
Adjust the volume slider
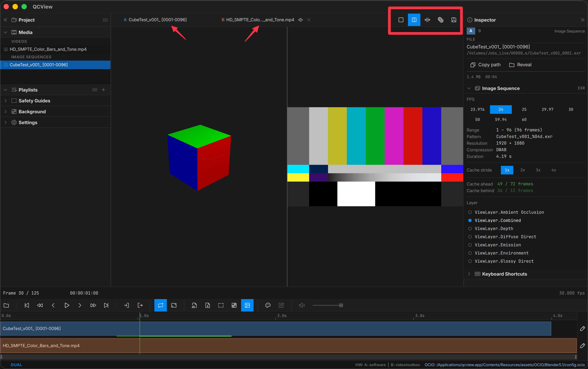coord(328,305)
